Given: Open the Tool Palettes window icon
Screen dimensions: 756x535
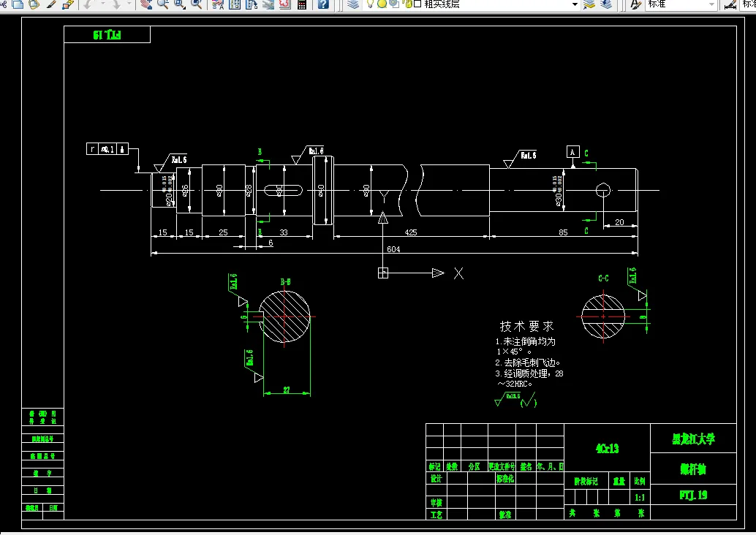Looking at the screenshot, I should click(252, 4).
